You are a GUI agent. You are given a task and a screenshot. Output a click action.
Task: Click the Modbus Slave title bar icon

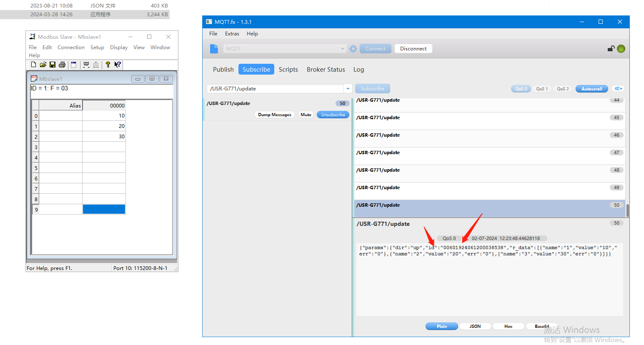coord(32,37)
